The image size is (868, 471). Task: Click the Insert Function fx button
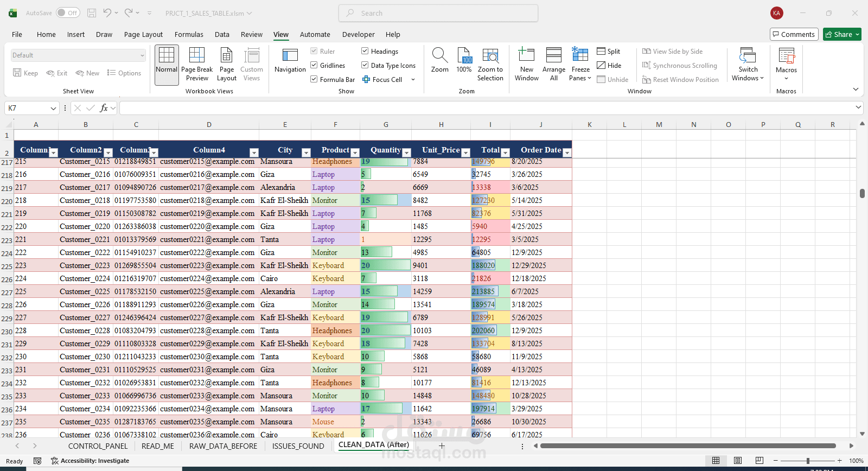[x=104, y=108]
